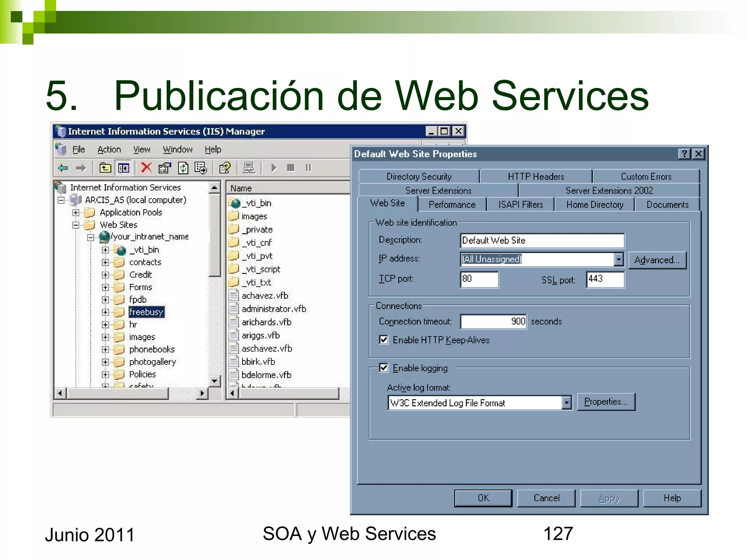
Task: Start the item with the play icon
Action: click(274, 168)
